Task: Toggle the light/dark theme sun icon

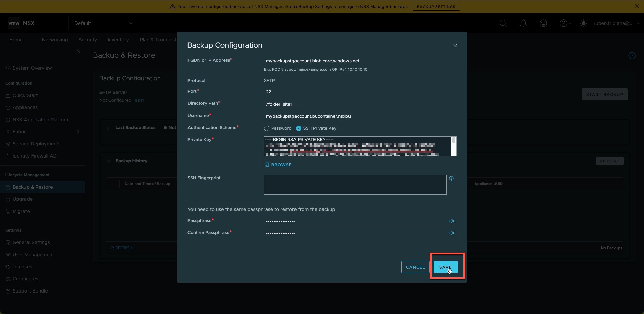Action: pyautogui.click(x=584, y=23)
